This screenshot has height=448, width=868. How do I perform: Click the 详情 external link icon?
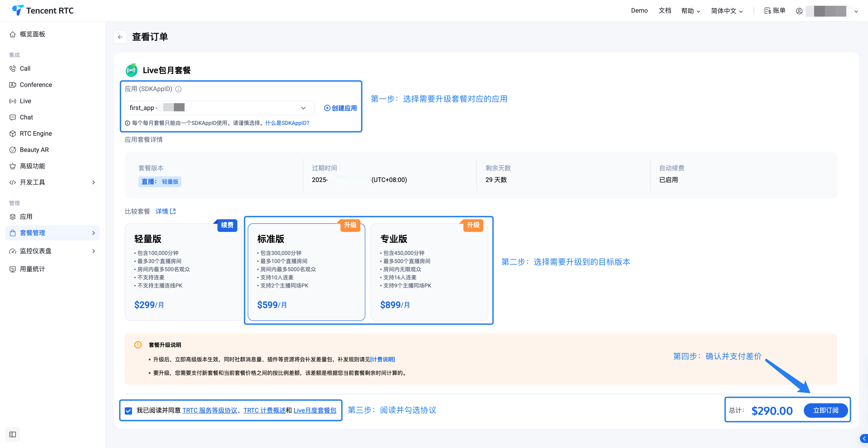[x=173, y=211]
